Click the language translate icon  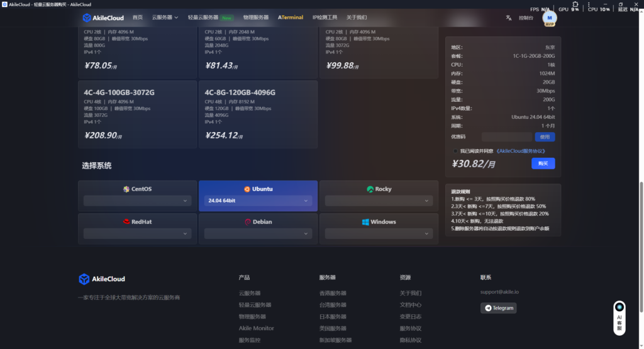508,18
